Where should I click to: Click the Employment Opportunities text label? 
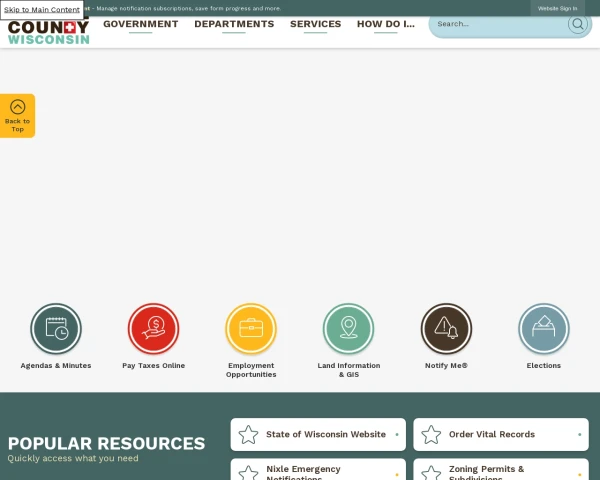point(251,370)
